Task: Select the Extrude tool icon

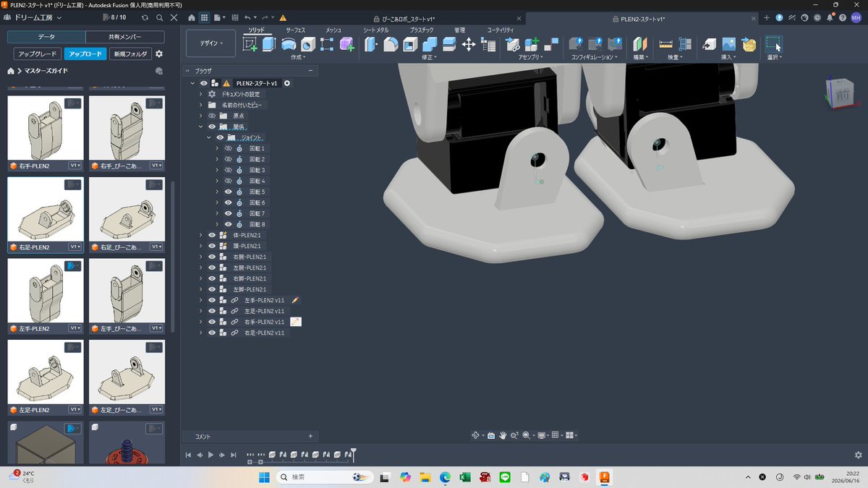Action: pos(269,44)
